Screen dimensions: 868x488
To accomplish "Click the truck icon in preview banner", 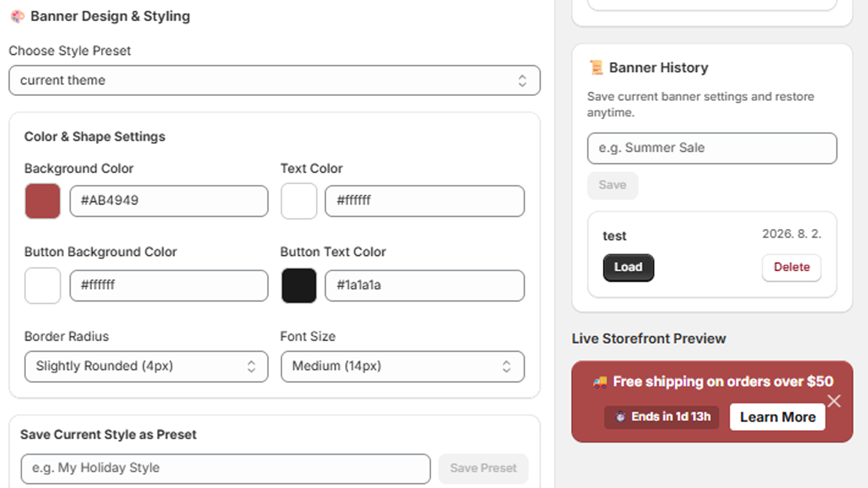I will tap(600, 382).
